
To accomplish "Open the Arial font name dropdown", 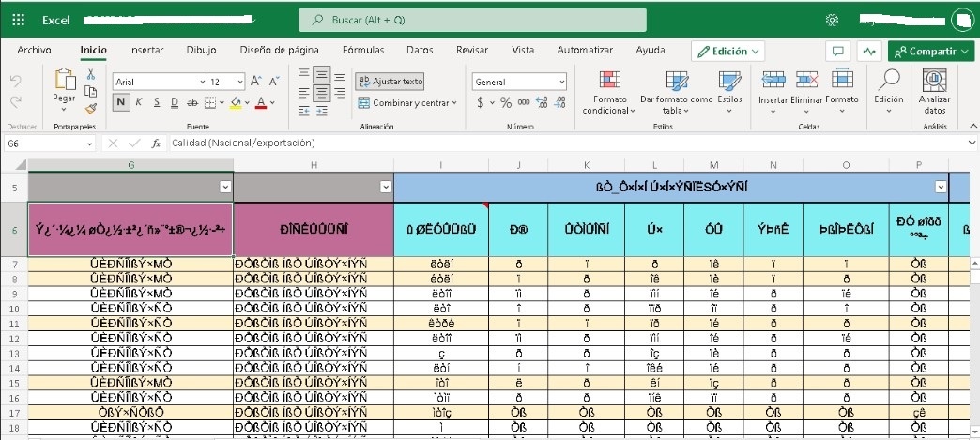I will [x=160, y=82].
